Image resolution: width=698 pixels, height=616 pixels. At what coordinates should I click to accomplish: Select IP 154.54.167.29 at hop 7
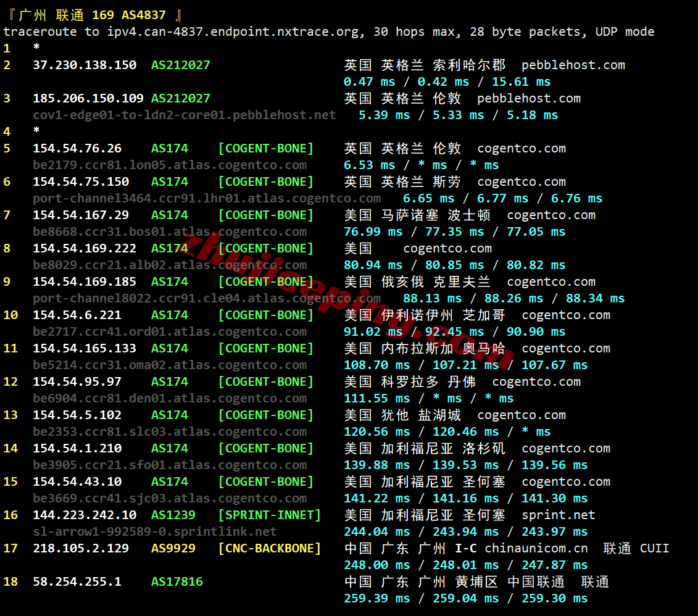pyautogui.click(x=81, y=215)
